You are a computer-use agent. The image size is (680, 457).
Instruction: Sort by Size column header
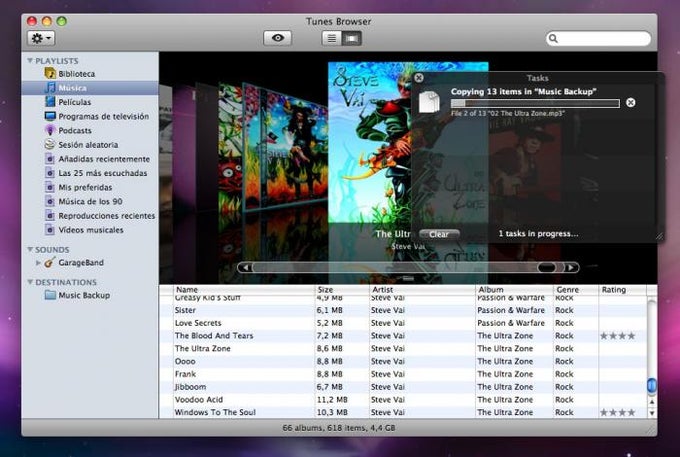[x=342, y=290]
